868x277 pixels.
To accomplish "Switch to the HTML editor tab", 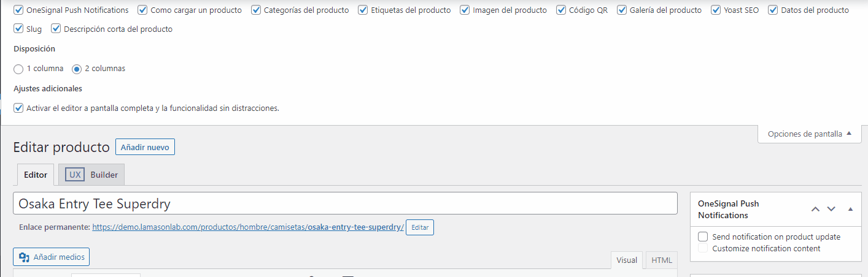I will point(661,260).
